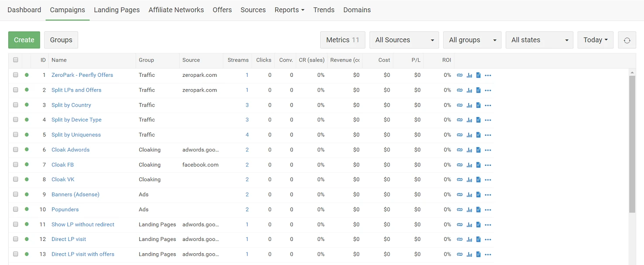Open stats chart icon for Split LPs and Offers
Image resolution: width=644 pixels, height=265 pixels.
[469, 90]
